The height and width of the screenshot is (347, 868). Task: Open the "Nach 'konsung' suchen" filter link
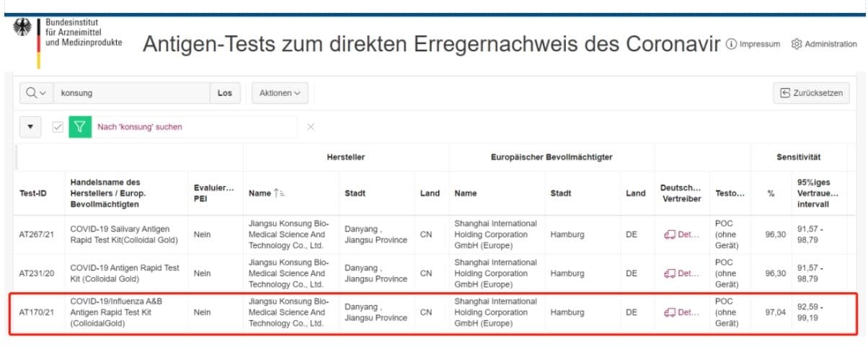(x=140, y=127)
